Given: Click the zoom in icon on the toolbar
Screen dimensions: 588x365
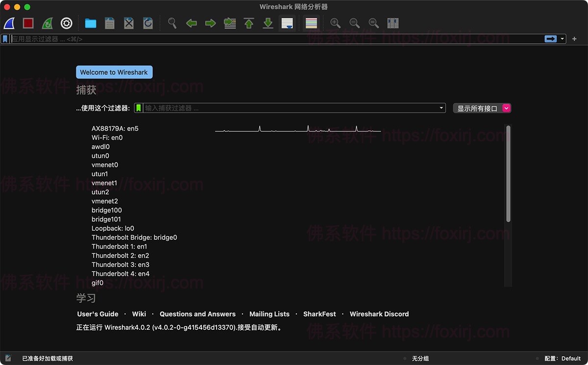Looking at the screenshot, I should 335,23.
